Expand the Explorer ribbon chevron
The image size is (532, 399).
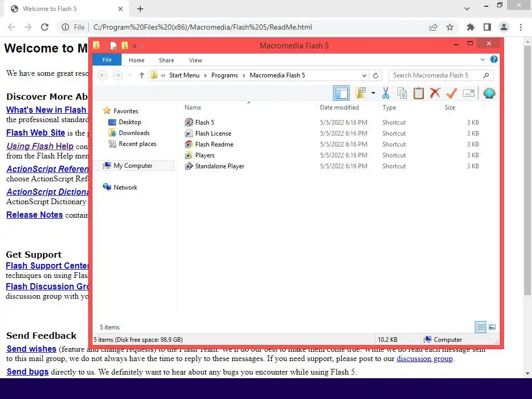click(x=483, y=60)
